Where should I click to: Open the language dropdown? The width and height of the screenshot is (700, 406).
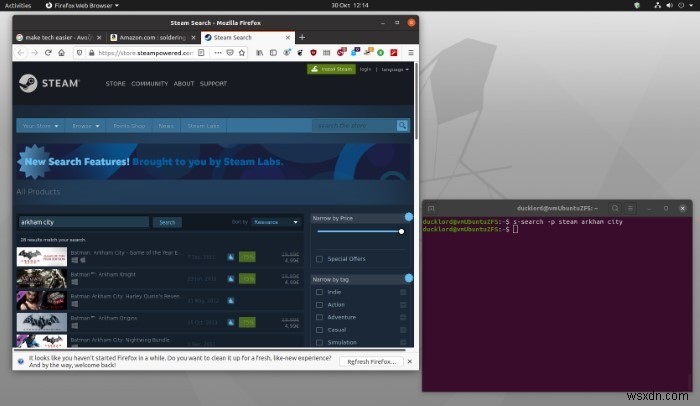click(x=395, y=70)
